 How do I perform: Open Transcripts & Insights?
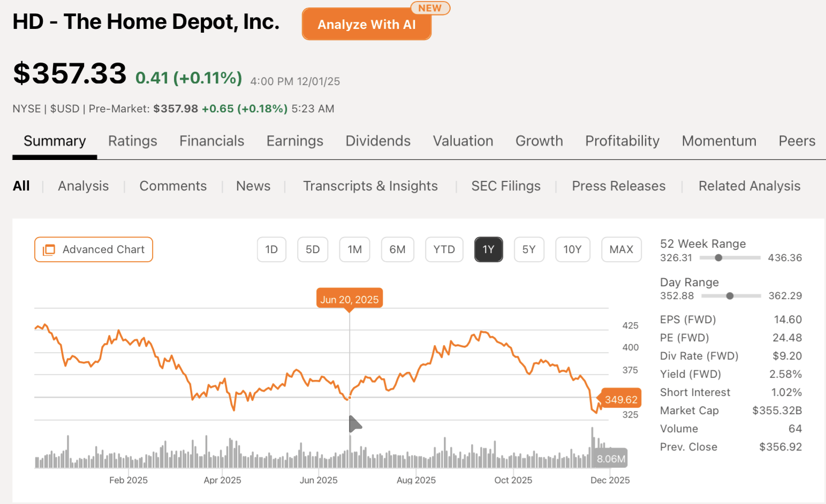(x=370, y=186)
